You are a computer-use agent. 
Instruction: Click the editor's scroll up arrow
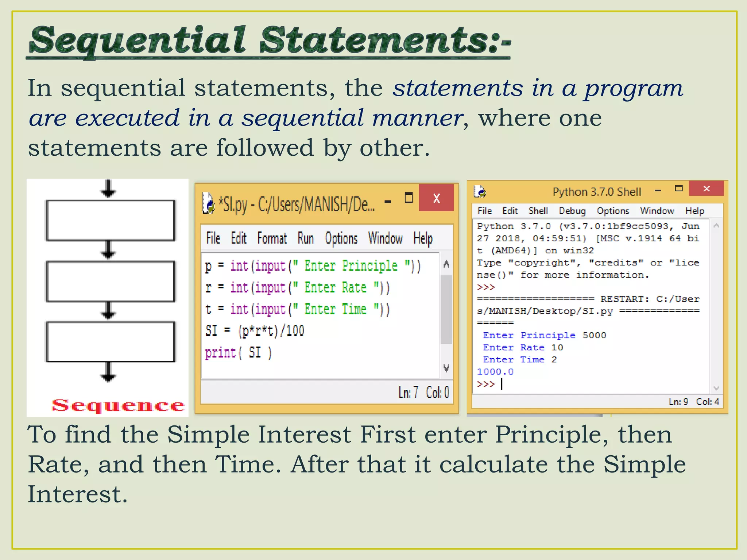tap(446, 264)
